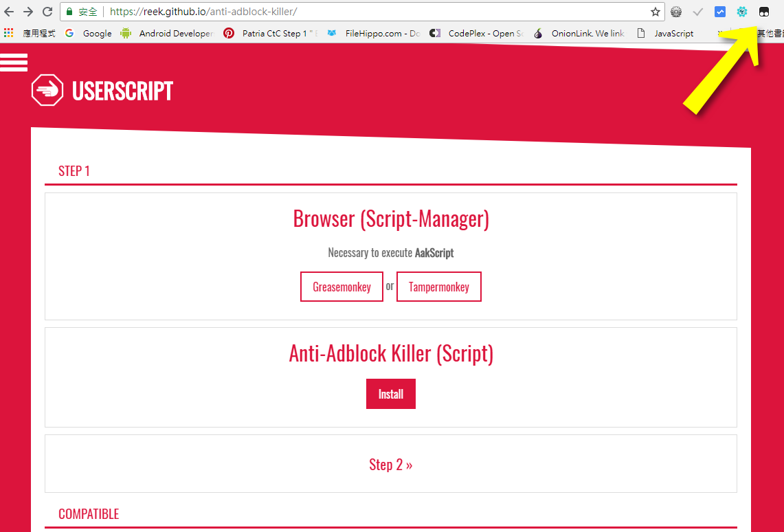Viewport: 784px width, 532px height.
Task: Click the 安全 secure label
Action: [x=88, y=12]
